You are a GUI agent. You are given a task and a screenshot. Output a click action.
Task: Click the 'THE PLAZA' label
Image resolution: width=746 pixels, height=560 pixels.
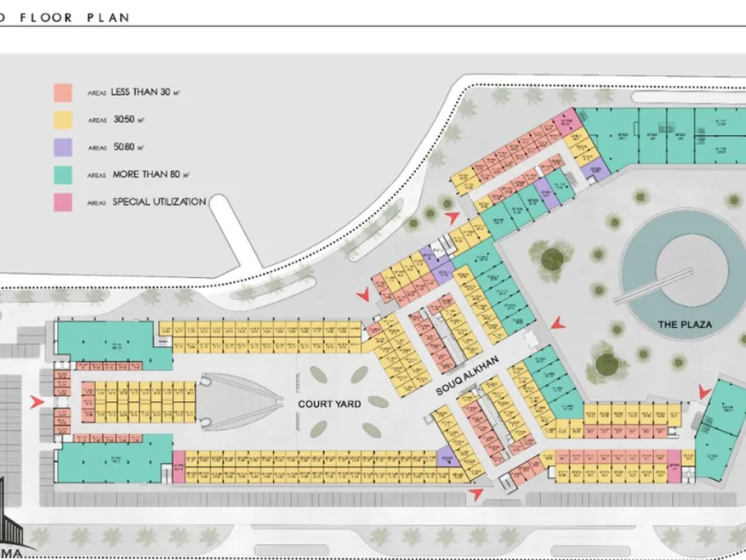(x=685, y=325)
